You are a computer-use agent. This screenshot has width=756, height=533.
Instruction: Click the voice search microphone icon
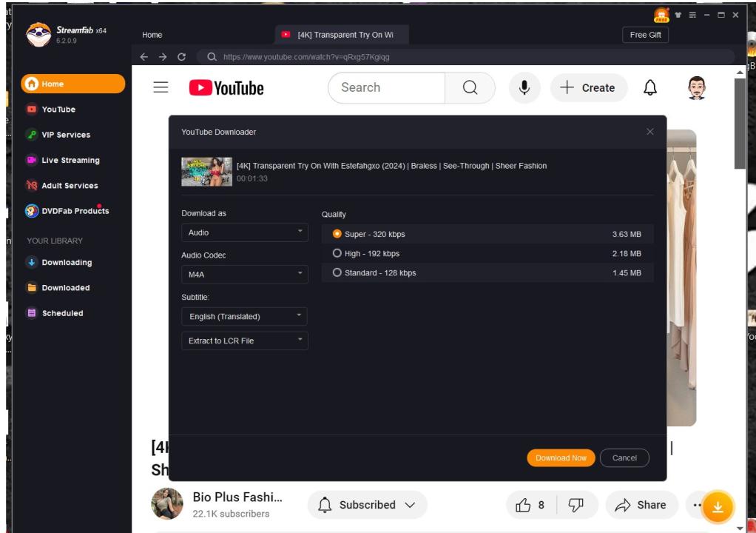coord(524,88)
